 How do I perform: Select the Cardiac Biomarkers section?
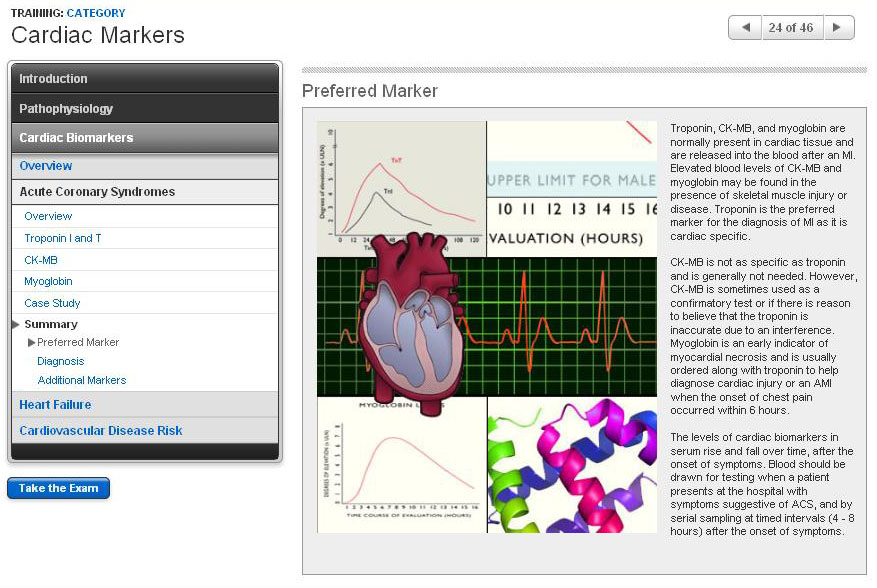point(76,138)
